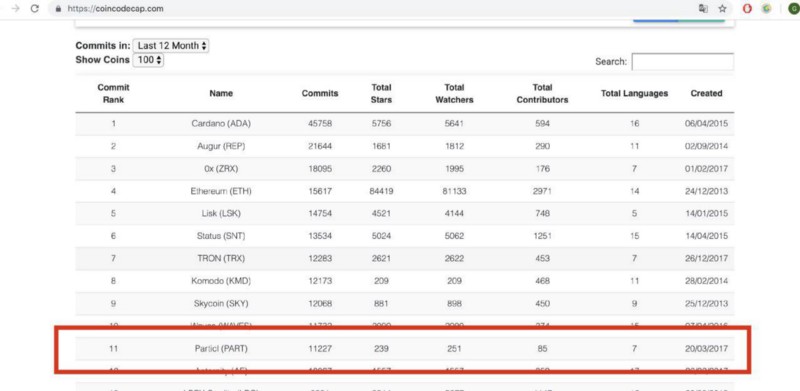Screen dimensions: 800x391
Task: Click Ethereum's contributors count 2971
Action: 542,191
